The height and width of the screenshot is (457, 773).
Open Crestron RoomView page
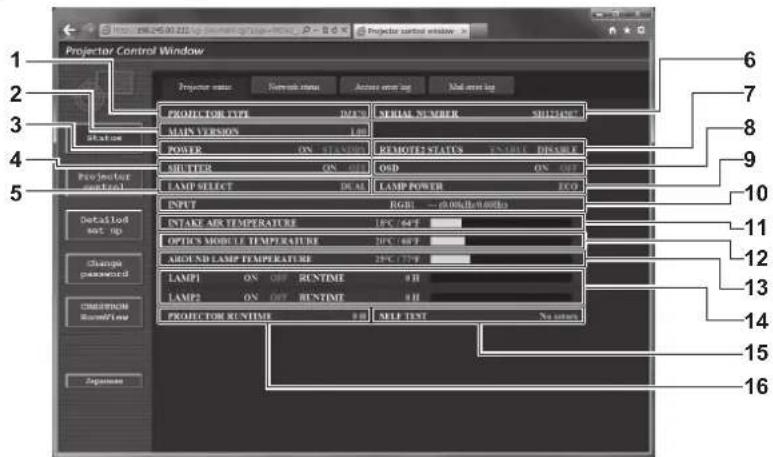click(104, 312)
